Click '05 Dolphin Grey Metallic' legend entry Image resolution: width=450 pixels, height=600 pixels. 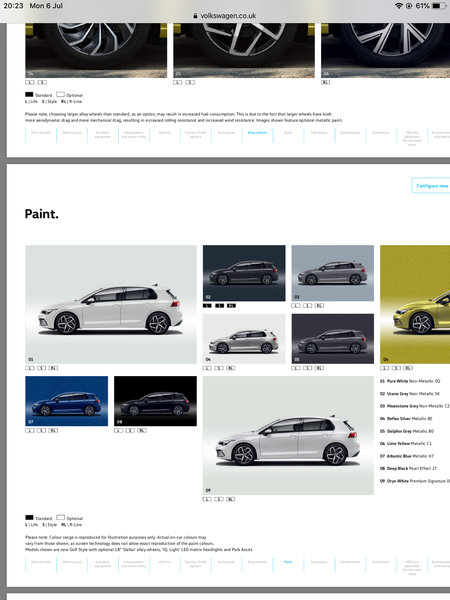(407, 431)
